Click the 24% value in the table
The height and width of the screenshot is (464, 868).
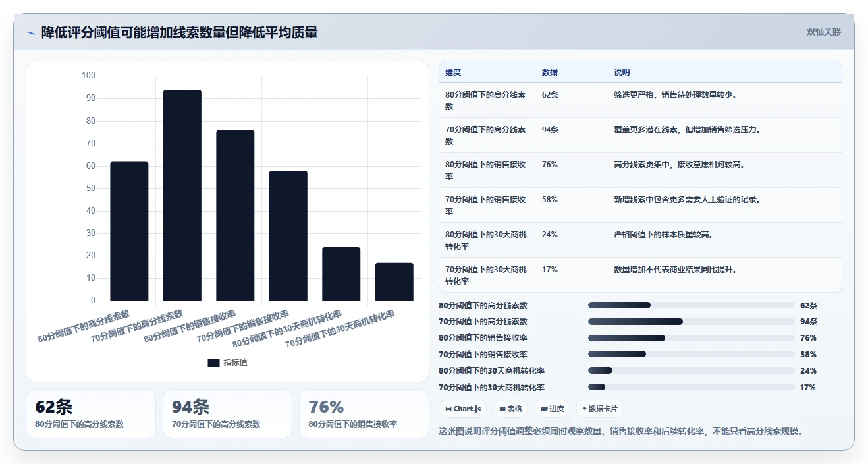550,234
